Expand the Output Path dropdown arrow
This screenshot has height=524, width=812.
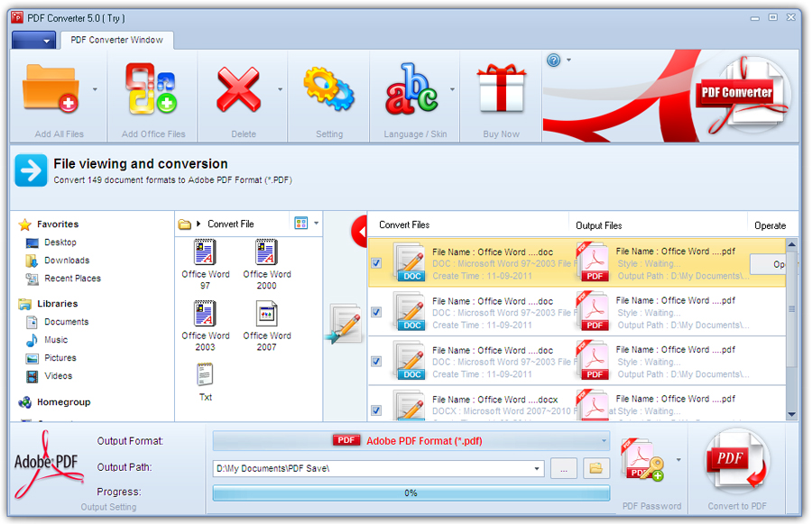(537, 469)
